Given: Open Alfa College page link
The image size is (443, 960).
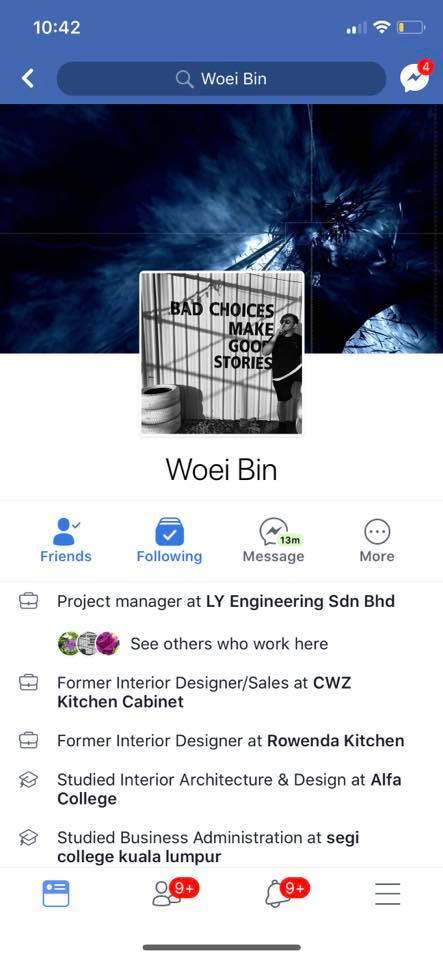Looking at the screenshot, I should (x=229, y=789).
